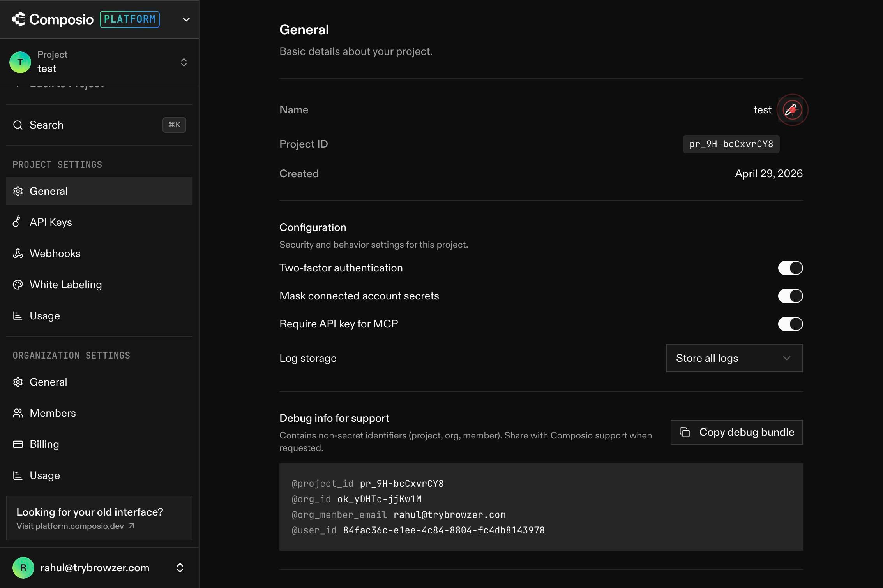
Task: Click the Members people icon
Action: [18, 413]
